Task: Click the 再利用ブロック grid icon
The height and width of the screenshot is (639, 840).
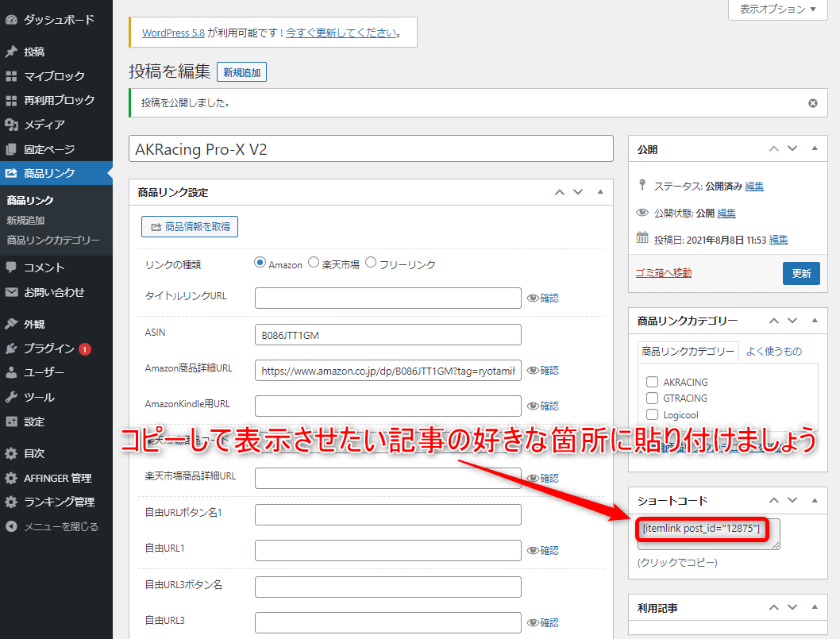Action: coord(11,100)
